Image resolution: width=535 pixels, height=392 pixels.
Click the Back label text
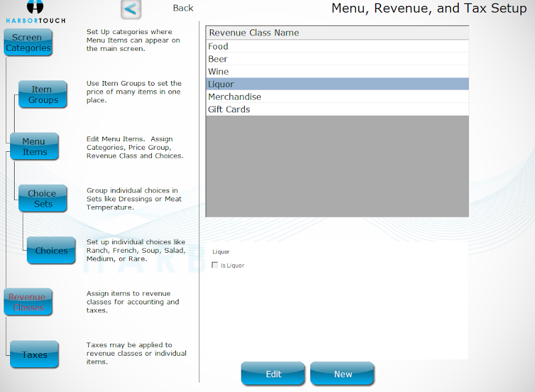click(x=183, y=8)
